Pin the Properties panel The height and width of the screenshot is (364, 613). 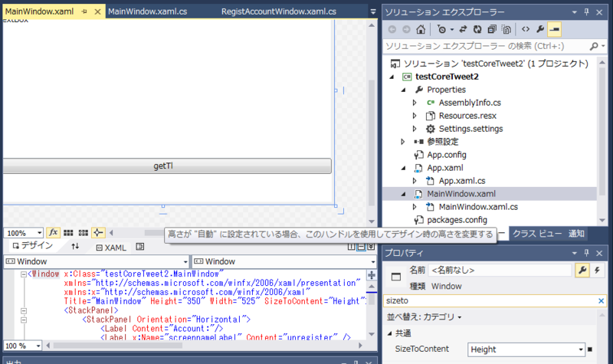(x=586, y=253)
